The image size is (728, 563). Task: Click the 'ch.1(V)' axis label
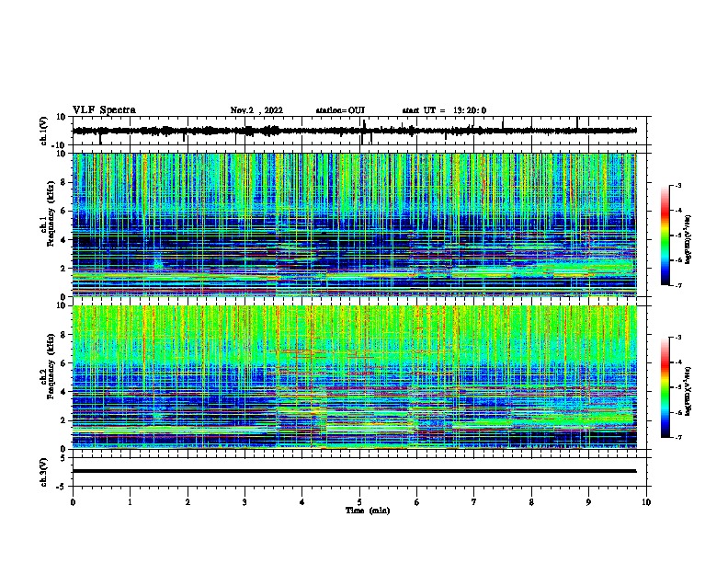click(x=43, y=131)
